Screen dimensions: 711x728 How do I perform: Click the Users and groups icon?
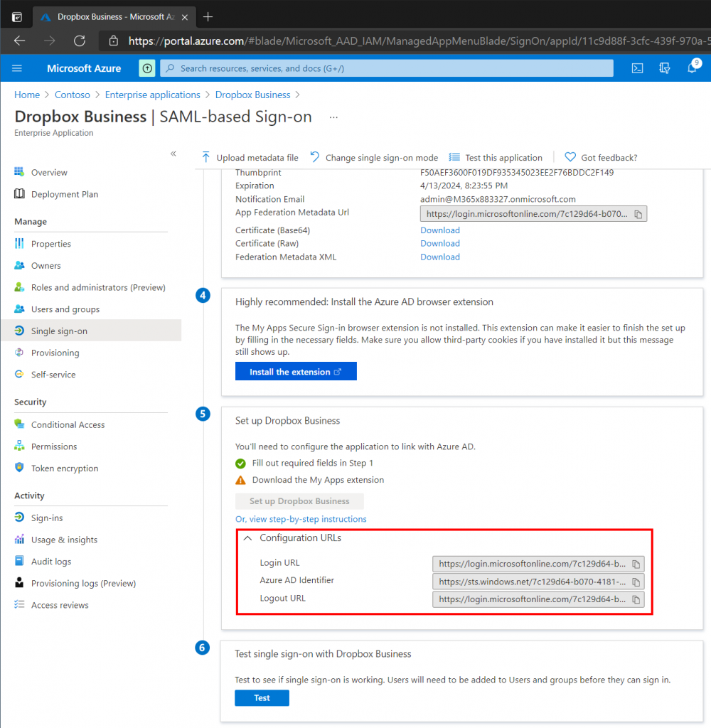point(19,309)
